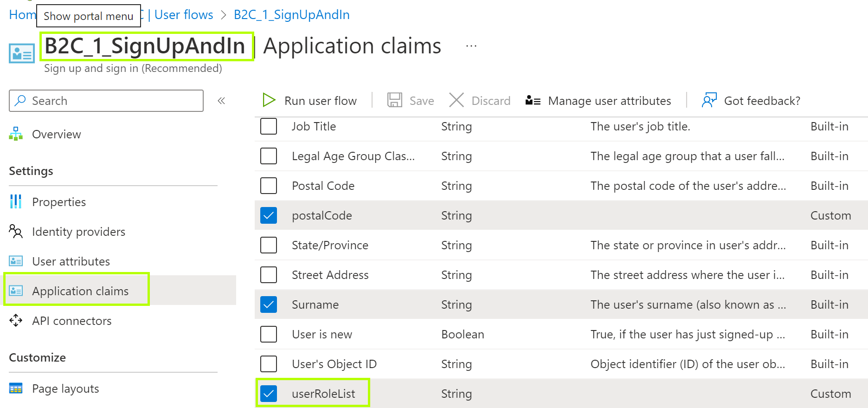The image size is (868, 408).
Task: Click the user flow card icon beside title
Action: (x=22, y=53)
